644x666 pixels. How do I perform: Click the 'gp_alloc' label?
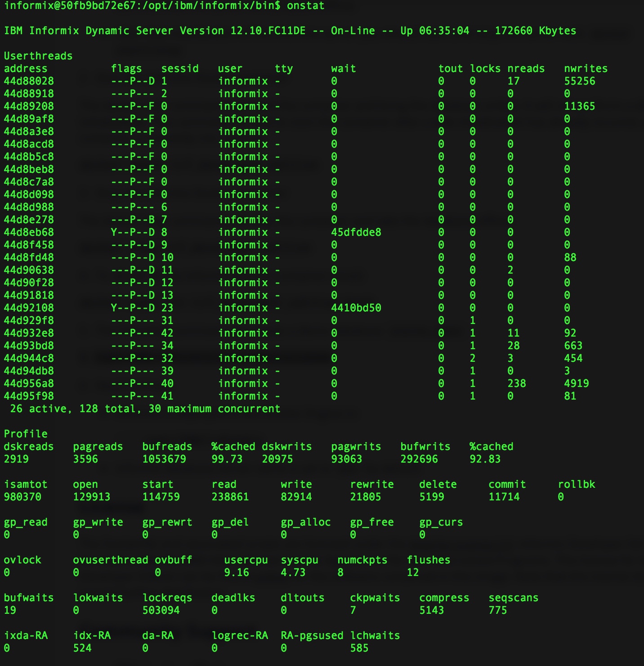click(x=306, y=522)
